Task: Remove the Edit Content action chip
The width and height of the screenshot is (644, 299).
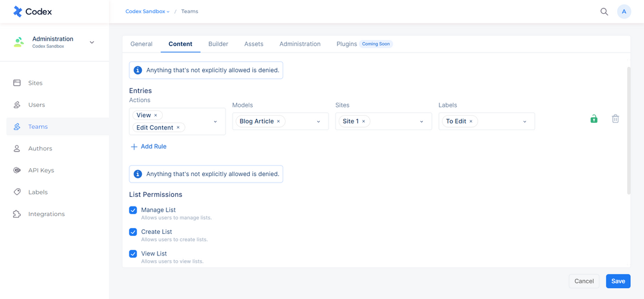Action: 178,128
